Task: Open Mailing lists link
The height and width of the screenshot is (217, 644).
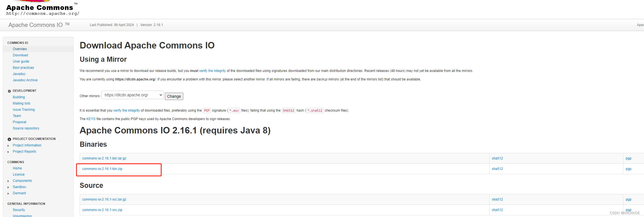Action: 22,103
